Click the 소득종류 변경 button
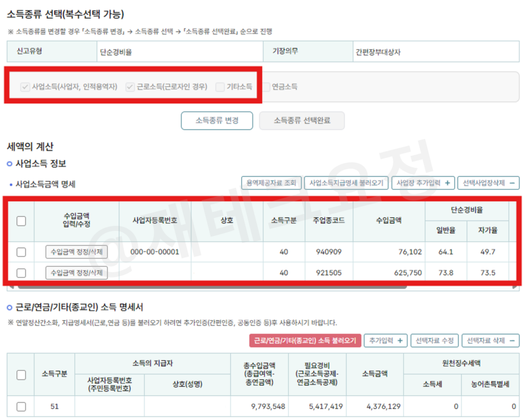This screenshot has height=420, width=527. click(x=217, y=120)
